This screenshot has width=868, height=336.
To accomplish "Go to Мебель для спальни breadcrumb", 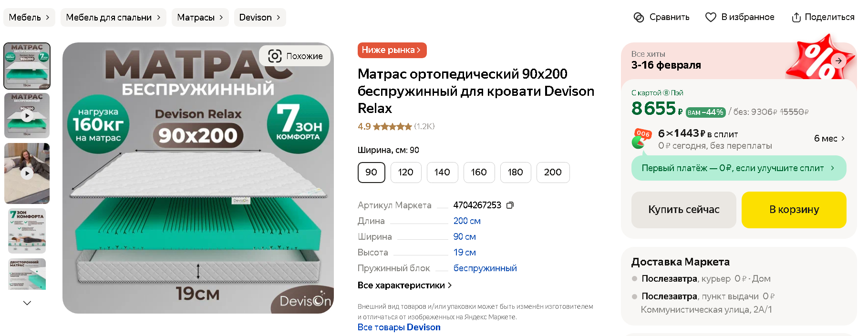I will point(114,17).
